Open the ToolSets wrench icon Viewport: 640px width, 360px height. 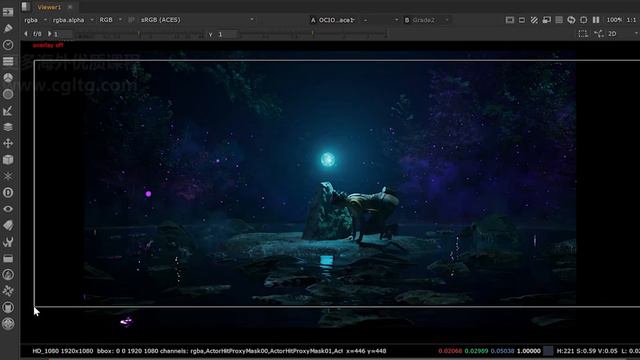click(x=8, y=242)
